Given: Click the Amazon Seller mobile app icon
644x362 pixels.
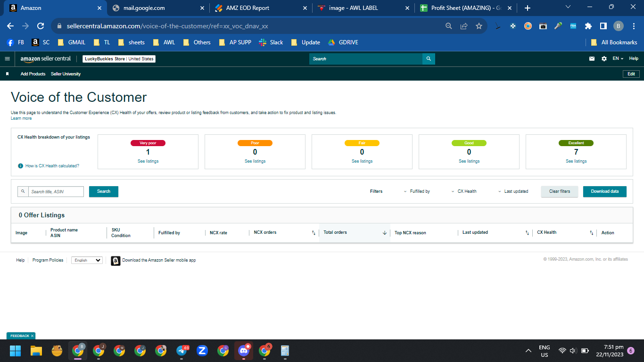Looking at the screenshot, I should click(116, 261).
